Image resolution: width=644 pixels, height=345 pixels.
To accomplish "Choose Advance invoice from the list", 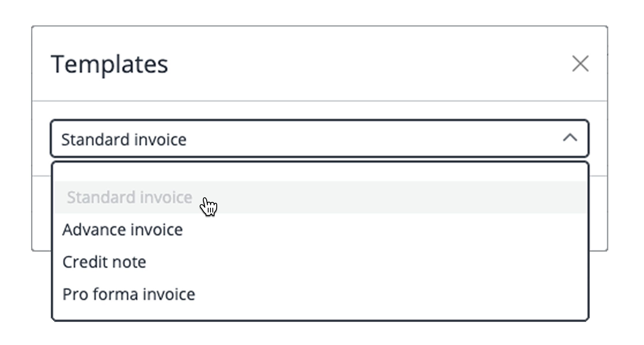I will (123, 230).
